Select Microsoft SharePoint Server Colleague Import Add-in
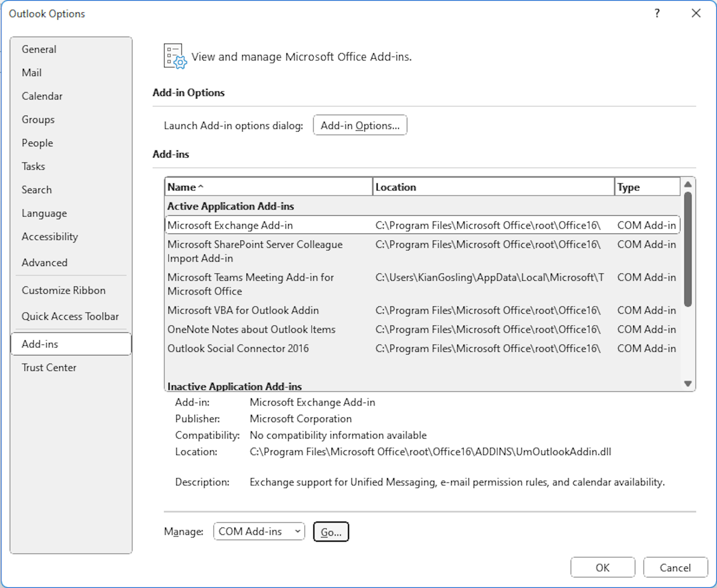The height and width of the screenshot is (588, 717). (x=423, y=251)
